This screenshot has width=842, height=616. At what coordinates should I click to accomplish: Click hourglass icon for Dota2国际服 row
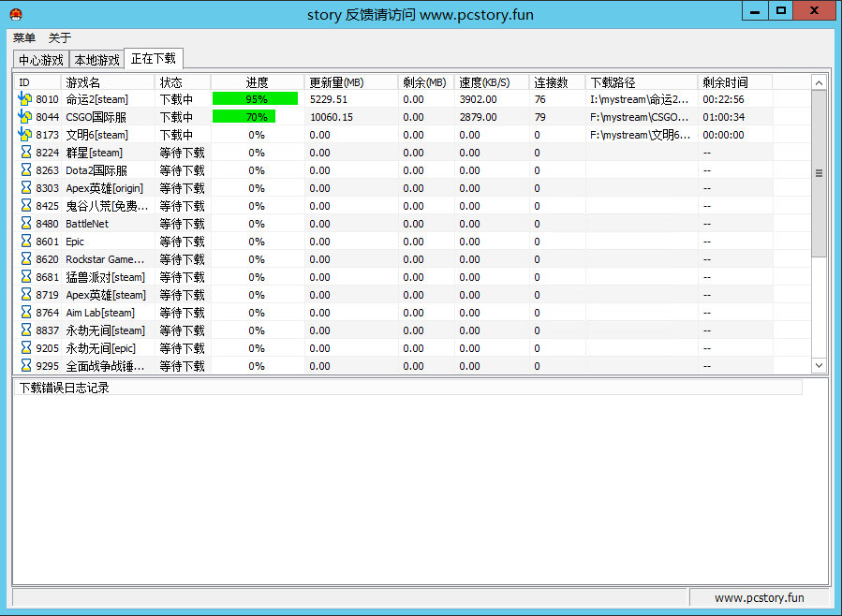(x=26, y=170)
